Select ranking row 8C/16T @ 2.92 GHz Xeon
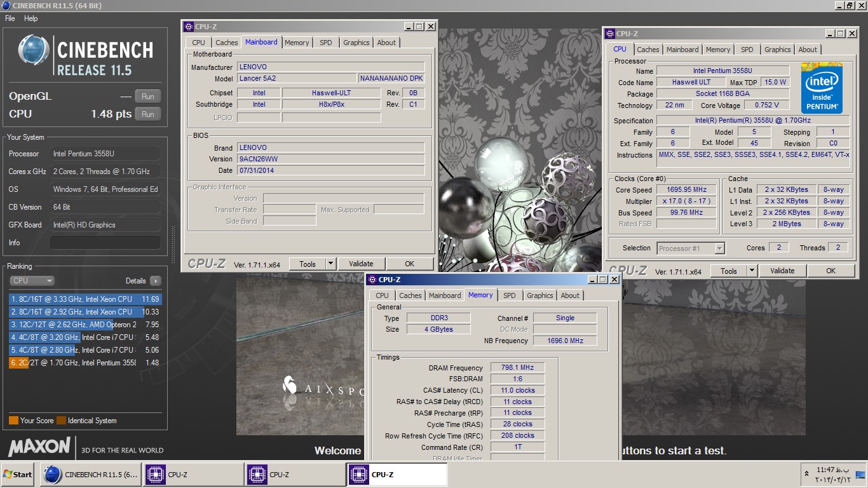 85,312
